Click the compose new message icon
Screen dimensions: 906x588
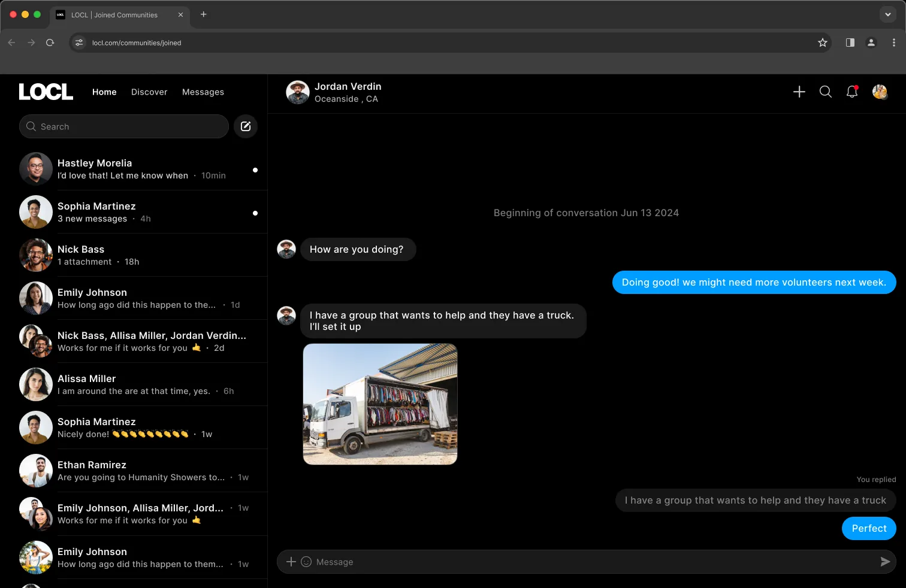click(x=246, y=126)
